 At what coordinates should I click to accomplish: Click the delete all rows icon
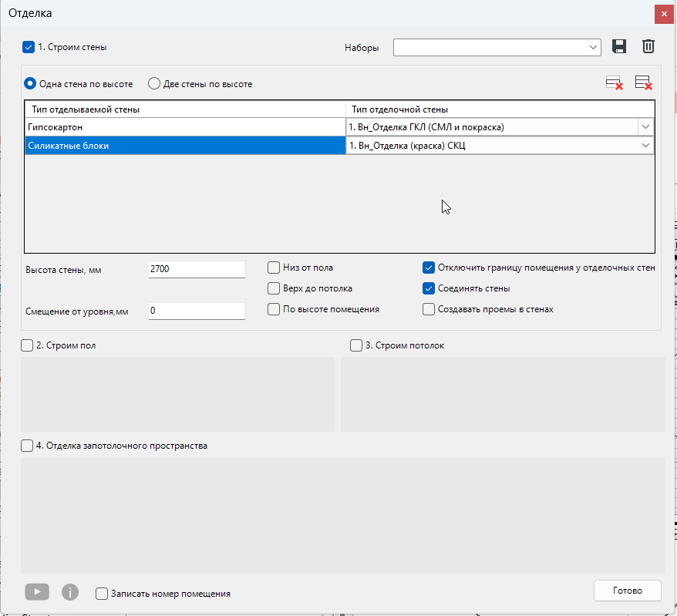[643, 83]
